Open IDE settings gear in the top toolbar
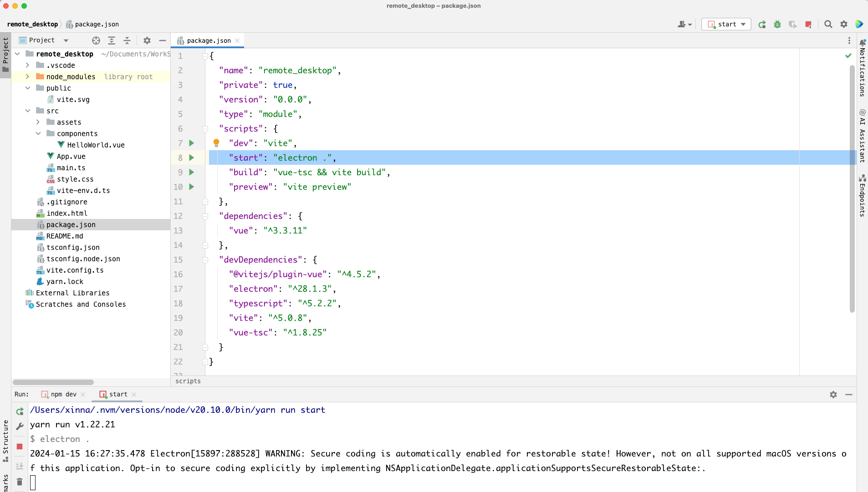Viewport: 868px width, 492px height. click(x=844, y=25)
